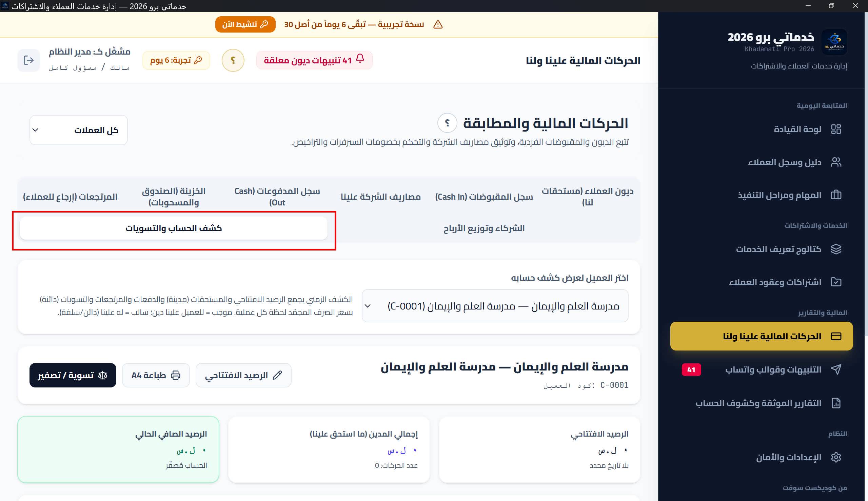This screenshot has width=868, height=501.
Task: Click طباعة A4 print button
Action: (x=156, y=375)
